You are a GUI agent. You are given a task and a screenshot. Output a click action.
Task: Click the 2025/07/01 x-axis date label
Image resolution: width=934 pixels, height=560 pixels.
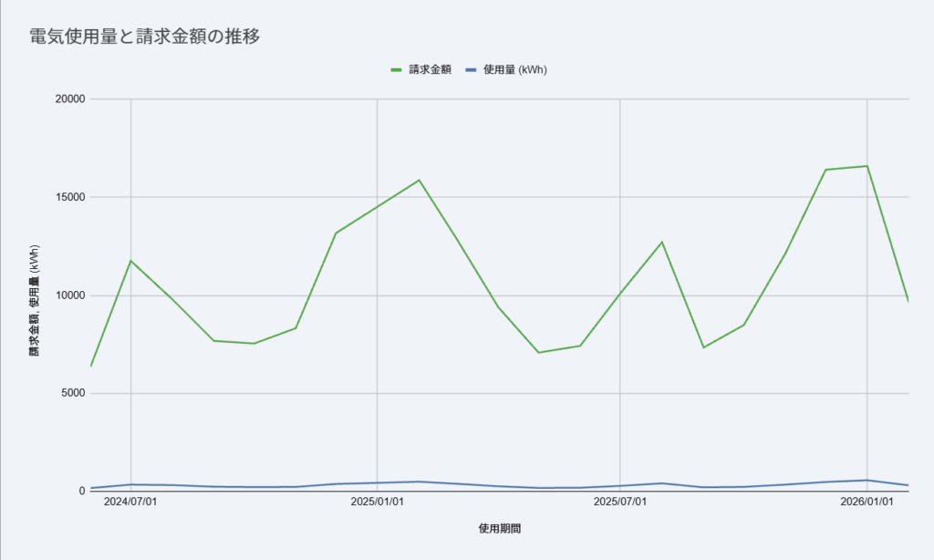coord(620,502)
